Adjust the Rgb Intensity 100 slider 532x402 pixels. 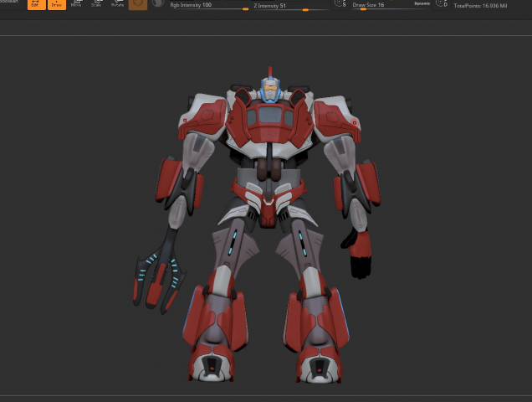(209, 6)
